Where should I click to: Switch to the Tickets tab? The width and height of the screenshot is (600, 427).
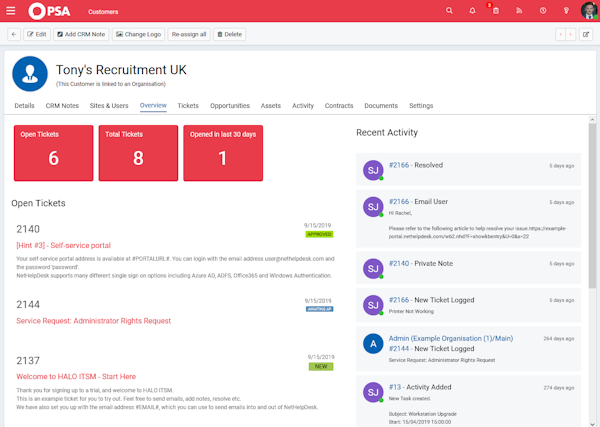coord(188,105)
